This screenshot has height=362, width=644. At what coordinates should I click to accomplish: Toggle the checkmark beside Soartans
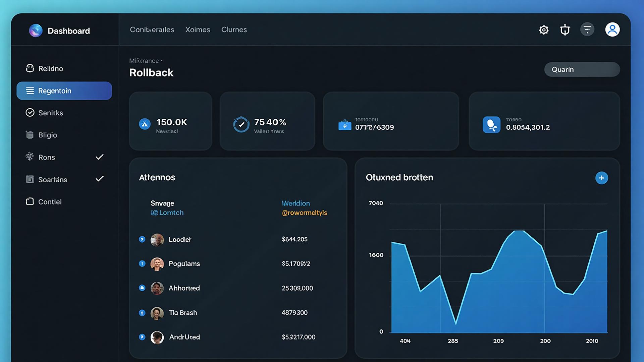(99, 179)
